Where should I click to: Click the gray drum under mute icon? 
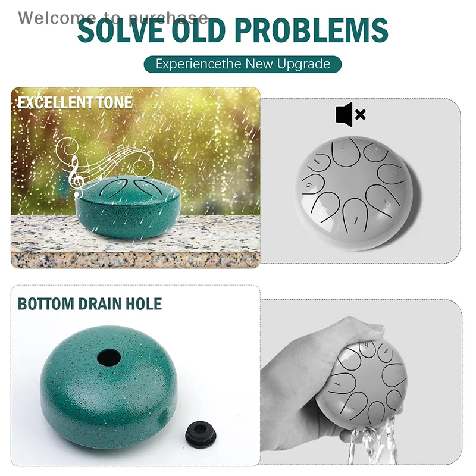point(355,194)
